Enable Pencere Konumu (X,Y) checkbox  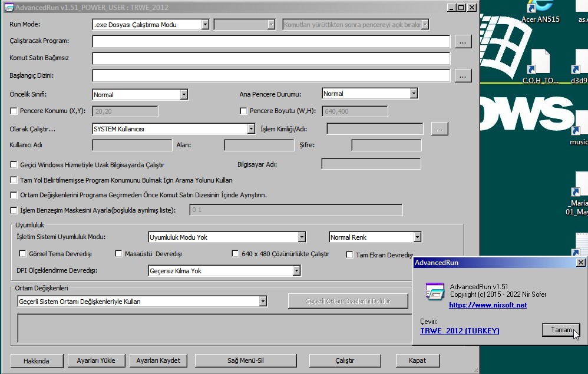14,111
